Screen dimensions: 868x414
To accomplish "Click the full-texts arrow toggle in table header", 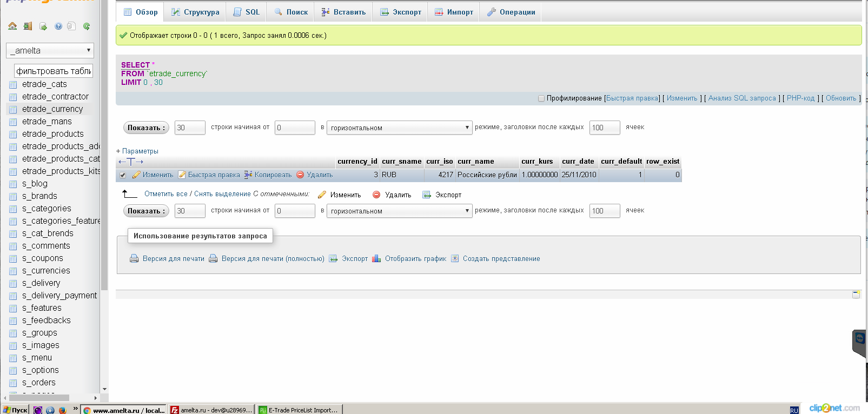I will 131,162.
